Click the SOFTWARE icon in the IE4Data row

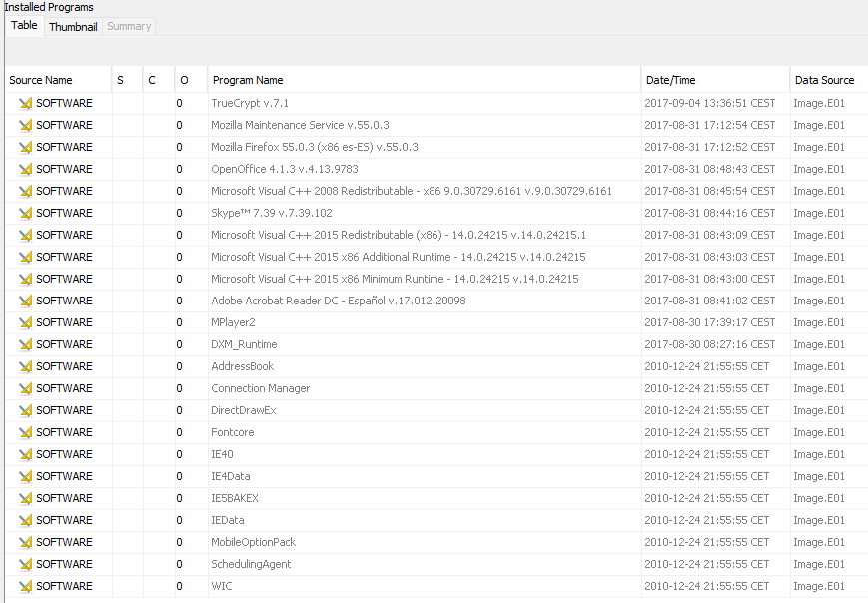click(x=25, y=476)
